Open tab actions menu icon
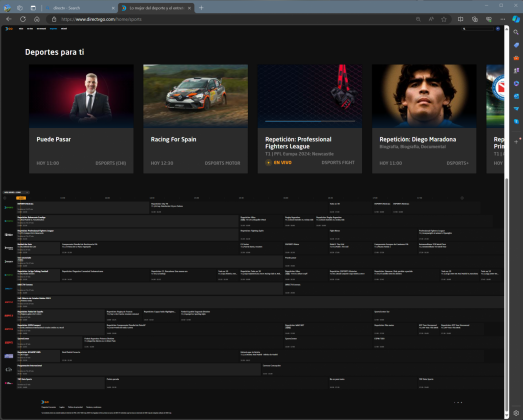The width and height of the screenshot is (523, 420). (33, 8)
